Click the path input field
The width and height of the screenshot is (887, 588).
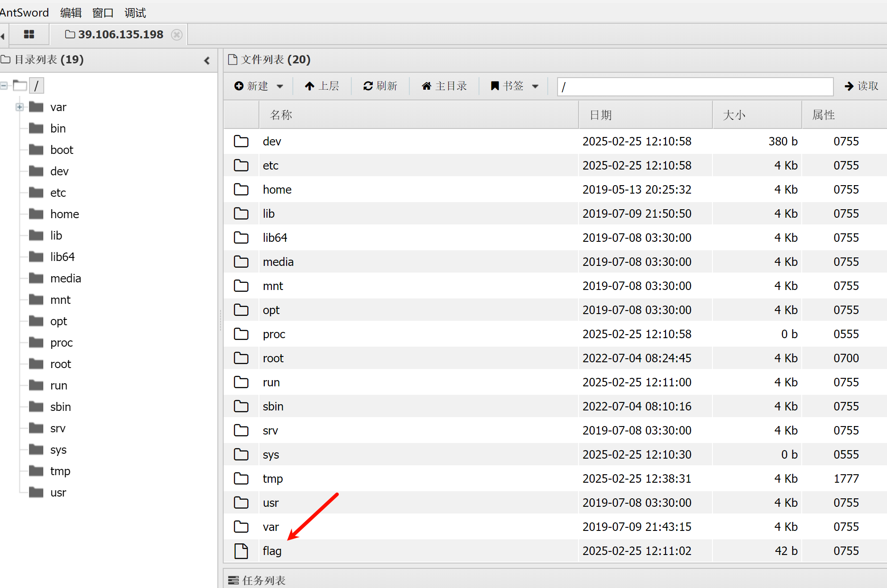coord(695,86)
